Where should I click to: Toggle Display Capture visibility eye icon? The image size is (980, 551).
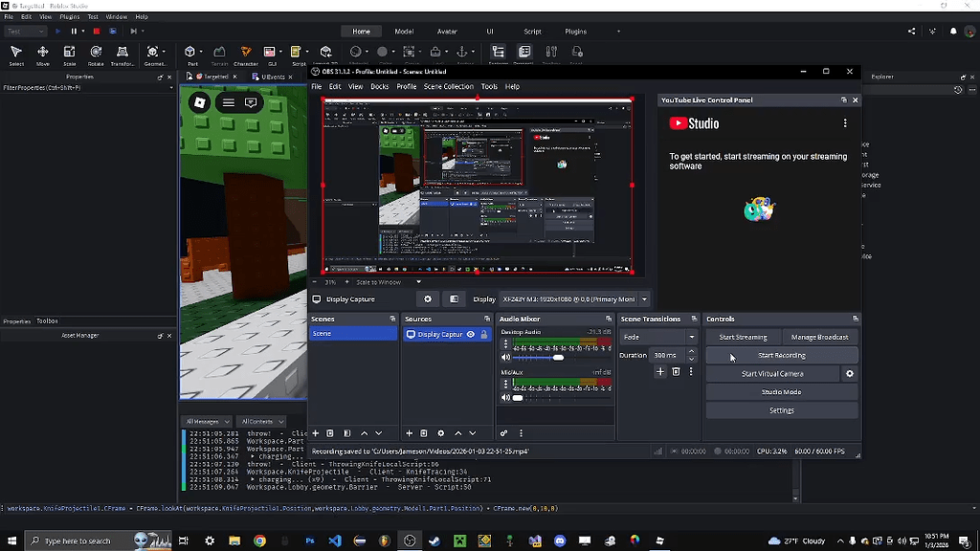point(471,334)
